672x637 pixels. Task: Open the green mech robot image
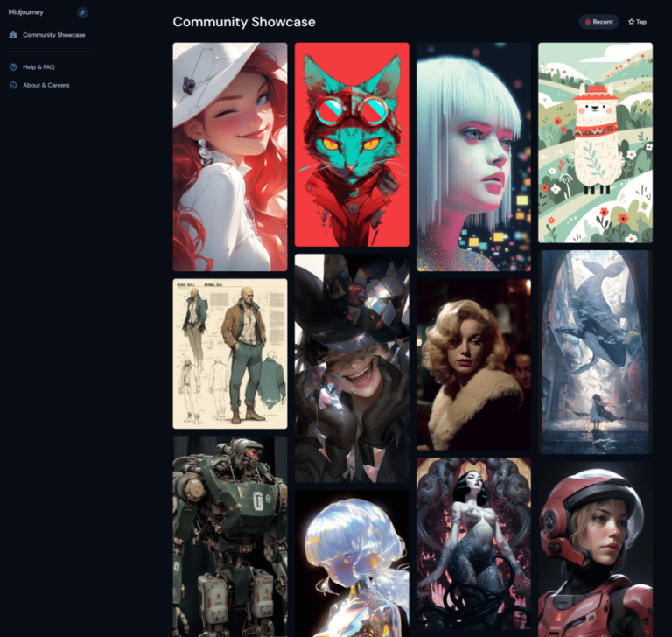coord(230,536)
